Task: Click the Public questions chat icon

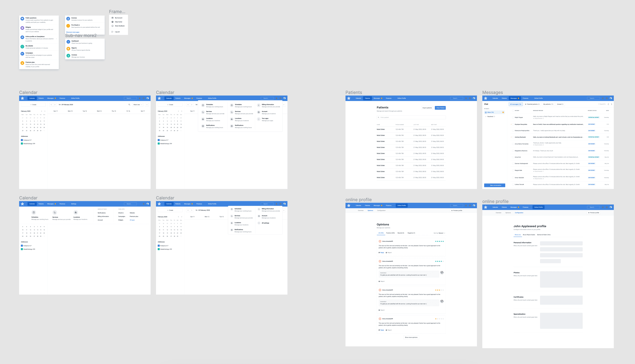Action: 22,19
